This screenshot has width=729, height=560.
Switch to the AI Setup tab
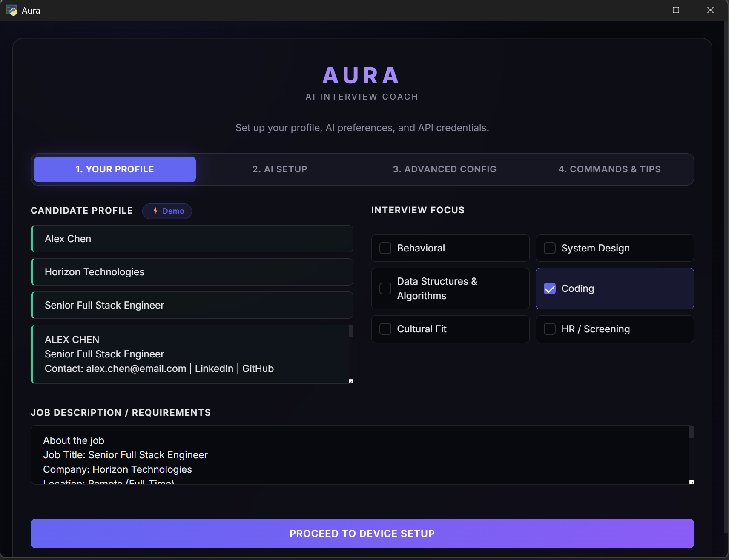[x=279, y=169]
